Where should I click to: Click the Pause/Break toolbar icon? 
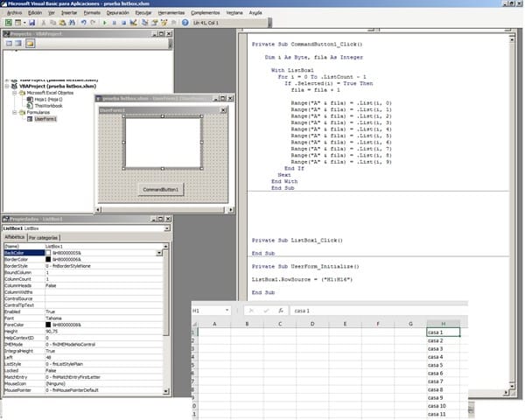[x=114, y=24]
